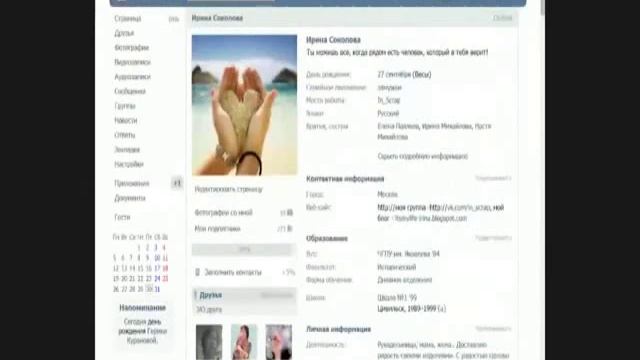Viewport: 640px width, 360px height.
Task: Select day 18 in the sidebar calendar
Action: 165,269
